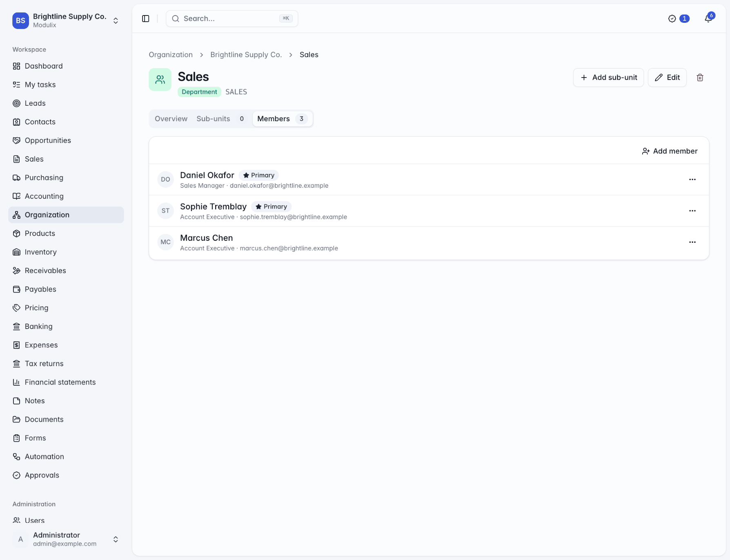The height and width of the screenshot is (560, 730).
Task: Open the Accounting module
Action: point(66,196)
